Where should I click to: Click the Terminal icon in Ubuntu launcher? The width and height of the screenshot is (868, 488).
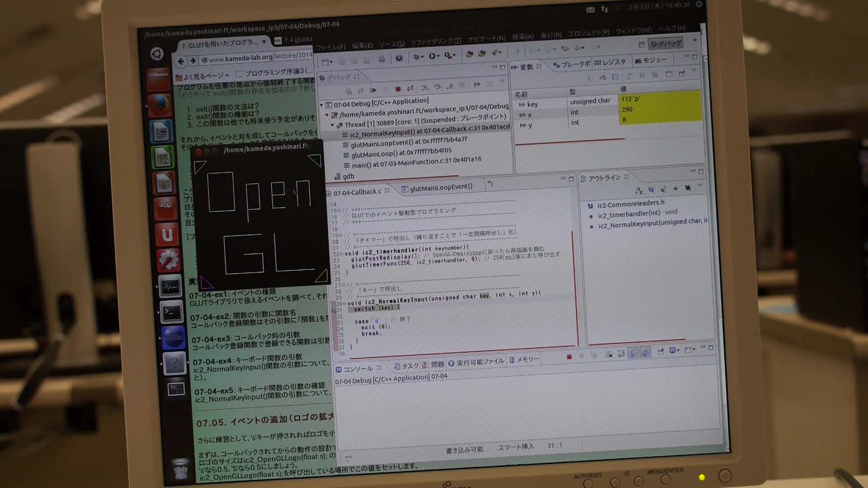coord(172,312)
